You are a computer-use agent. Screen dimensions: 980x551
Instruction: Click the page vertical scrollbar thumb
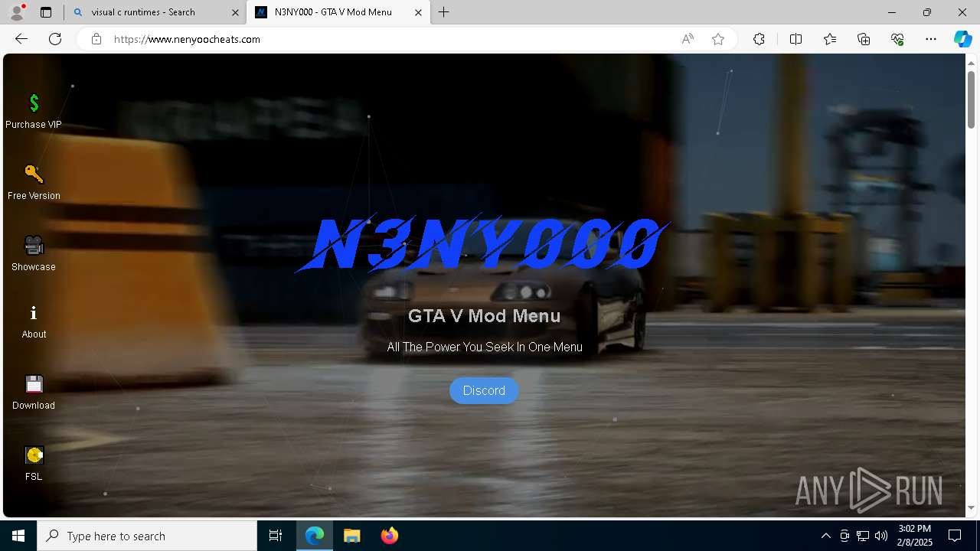click(971, 99)
